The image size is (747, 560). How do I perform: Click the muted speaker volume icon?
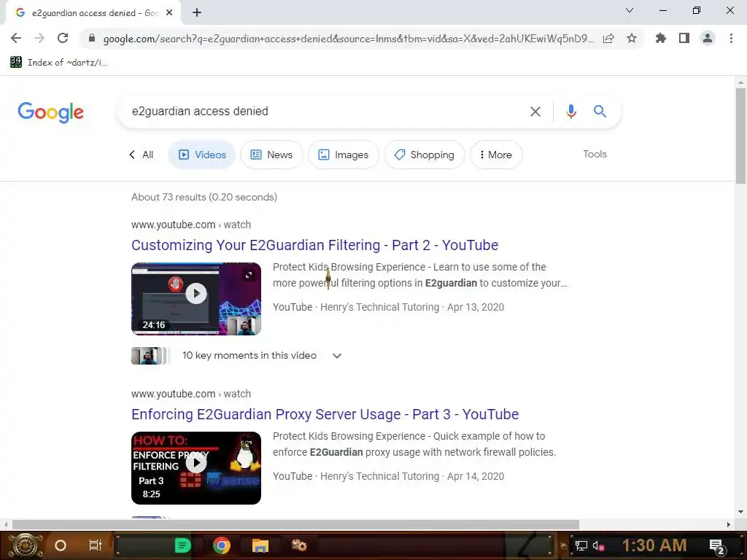point(599,546)
